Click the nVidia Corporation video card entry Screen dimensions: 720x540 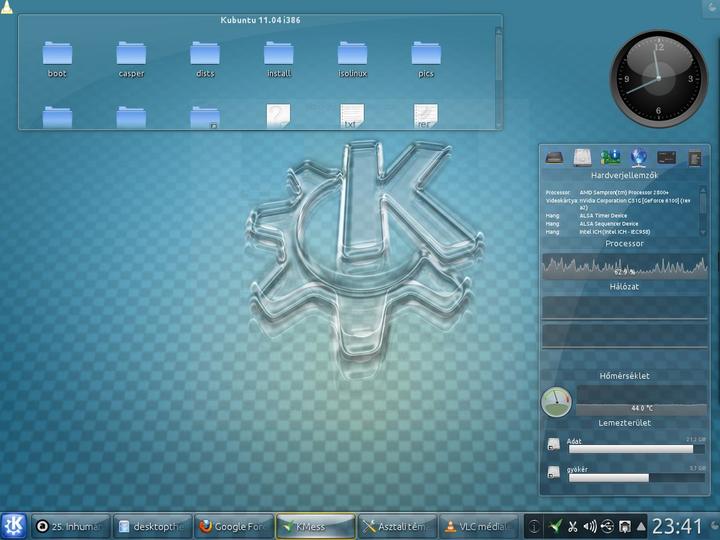coord(635,204)
